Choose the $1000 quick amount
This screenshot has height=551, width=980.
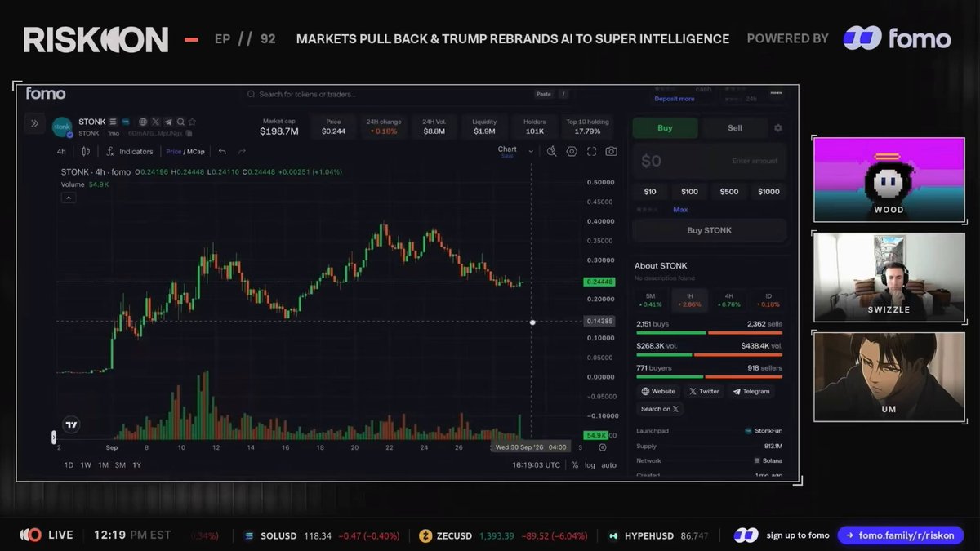coord(768,192)
